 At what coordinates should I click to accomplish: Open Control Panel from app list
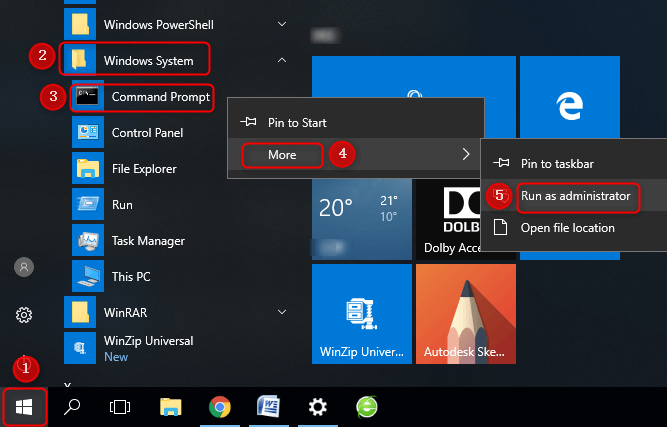point(145,132)
